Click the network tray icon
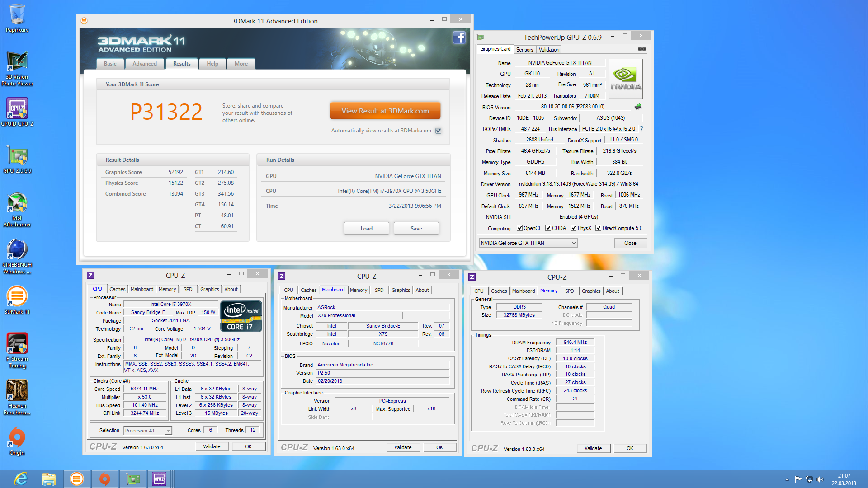 (x=809, y=479)
